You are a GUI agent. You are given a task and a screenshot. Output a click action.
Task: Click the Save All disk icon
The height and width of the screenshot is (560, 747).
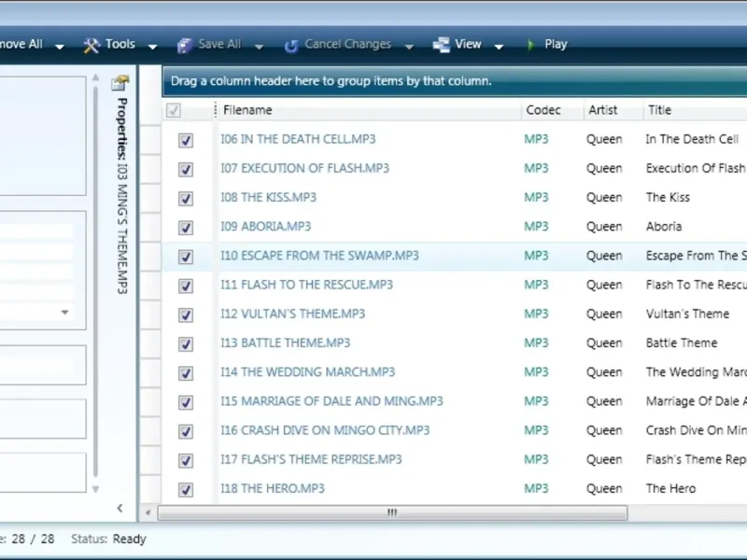(184, 45)
